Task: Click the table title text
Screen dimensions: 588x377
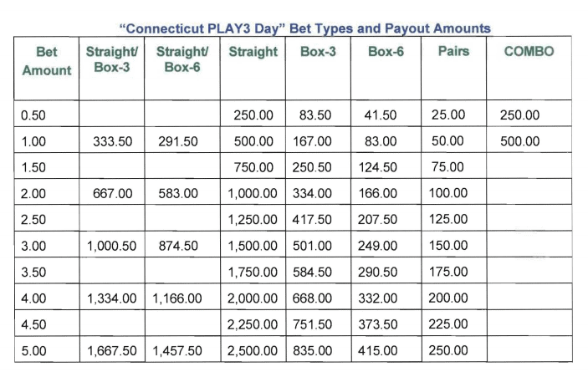Action: (305, 28)
